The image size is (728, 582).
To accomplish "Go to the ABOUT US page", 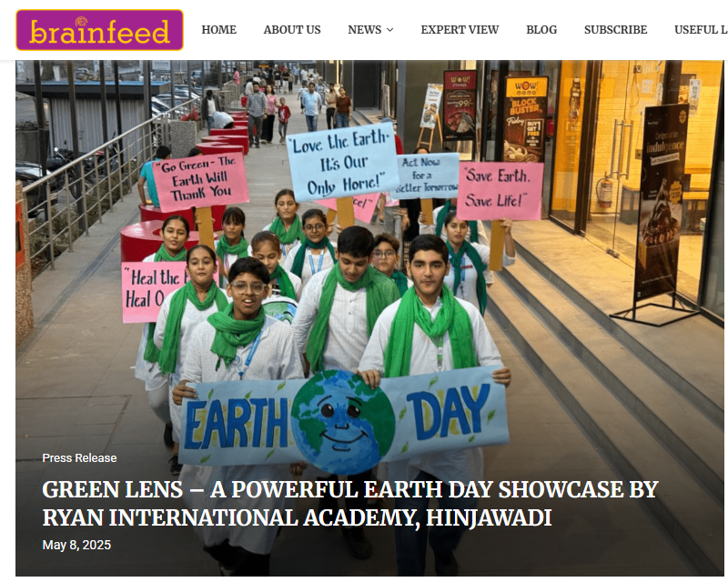I will [x=292, y=30].
